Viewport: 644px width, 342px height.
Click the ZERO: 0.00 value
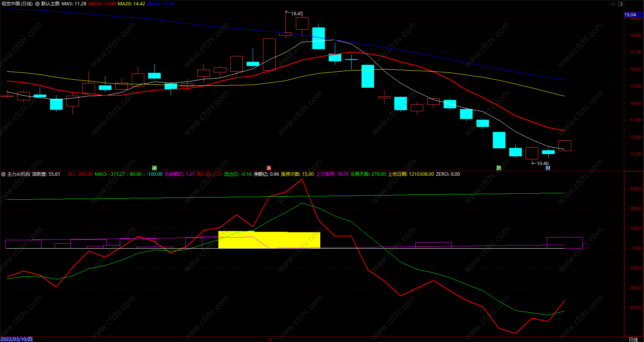point(448,174)
